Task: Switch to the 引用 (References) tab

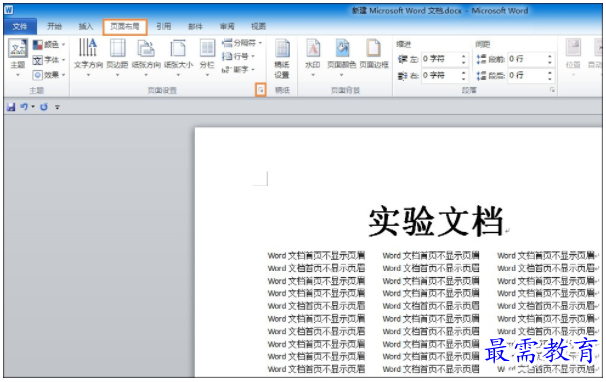Action: 163,26
